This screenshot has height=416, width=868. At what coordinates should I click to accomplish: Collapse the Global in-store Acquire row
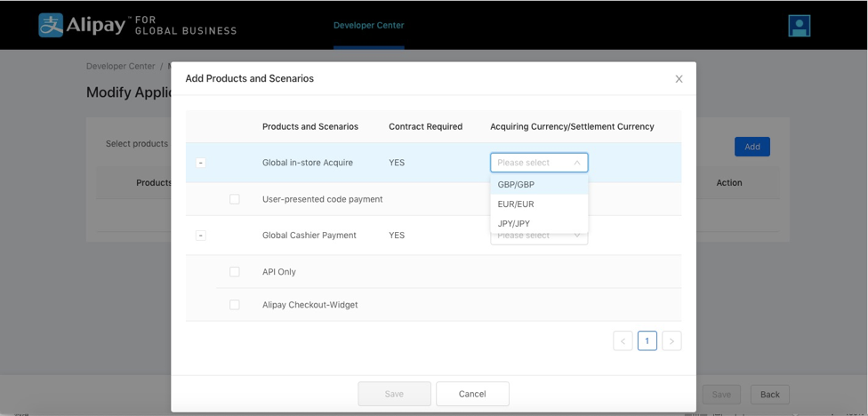200,163
